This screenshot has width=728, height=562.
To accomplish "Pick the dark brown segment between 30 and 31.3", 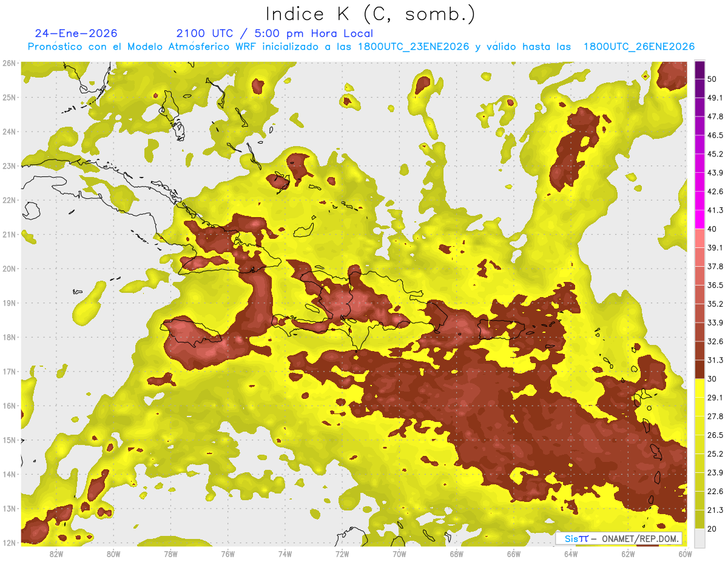I will click(699, 369).
